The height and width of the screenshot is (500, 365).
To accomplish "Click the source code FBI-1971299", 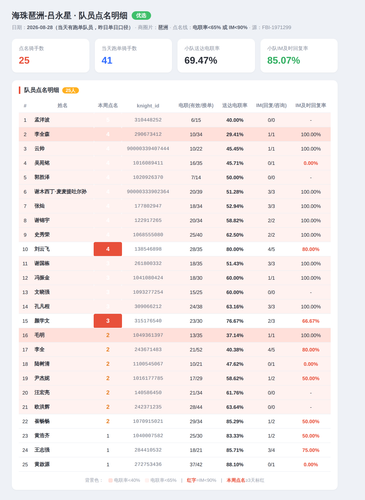I will click(276, 27).
